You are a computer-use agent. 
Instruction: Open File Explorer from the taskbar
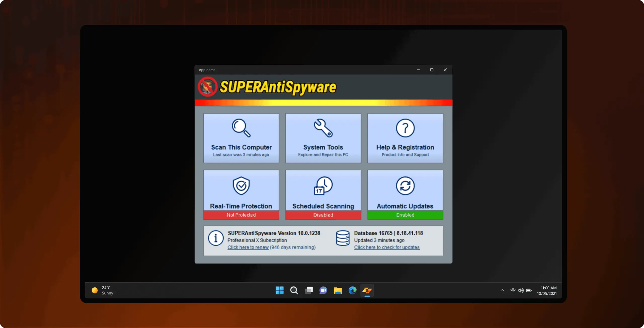[x=338, y=290]
